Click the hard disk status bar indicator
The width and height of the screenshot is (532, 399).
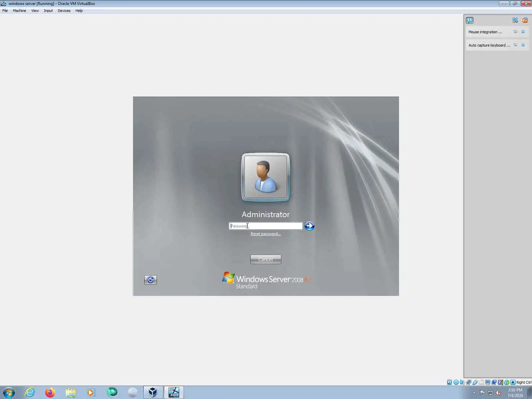point(450,382)
